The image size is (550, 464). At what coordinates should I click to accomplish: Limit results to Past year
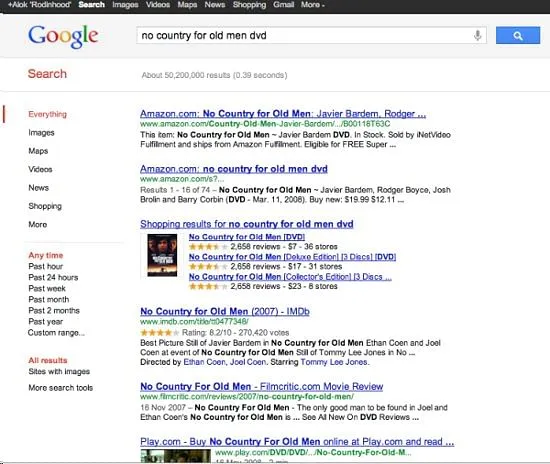tap(46, 322)
